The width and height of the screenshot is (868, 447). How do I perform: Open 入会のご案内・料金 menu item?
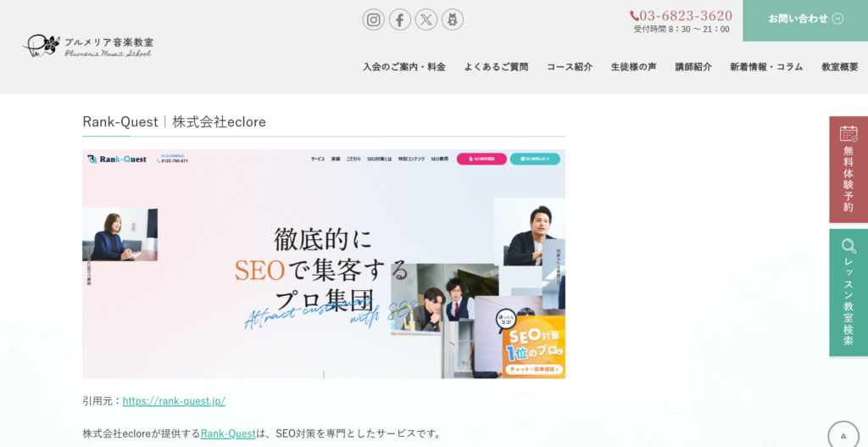(404, 67)
